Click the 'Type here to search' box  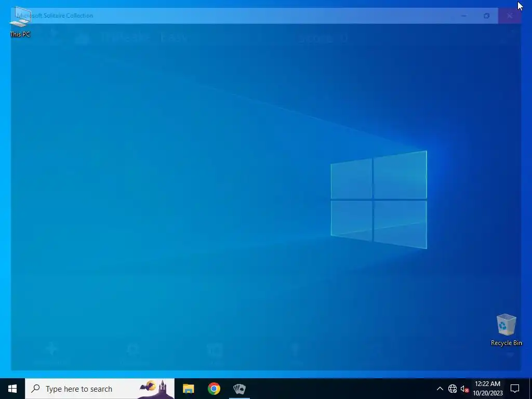coord(100,389)
